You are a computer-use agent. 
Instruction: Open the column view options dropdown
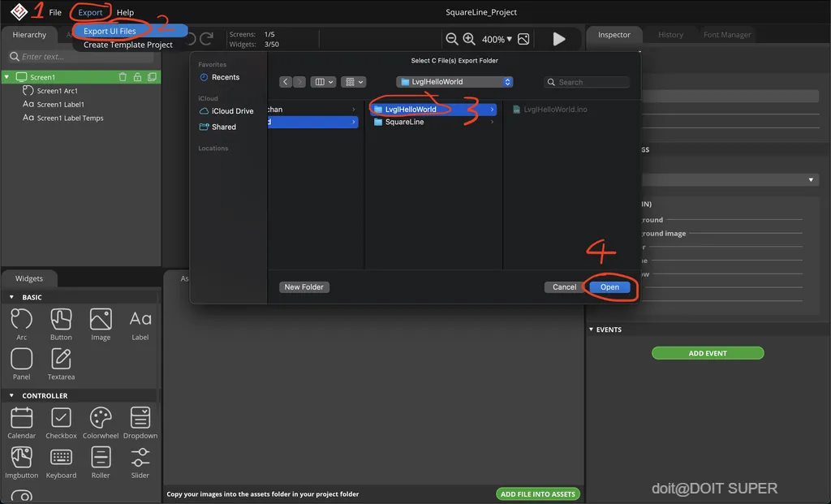(x=323, y=82)
